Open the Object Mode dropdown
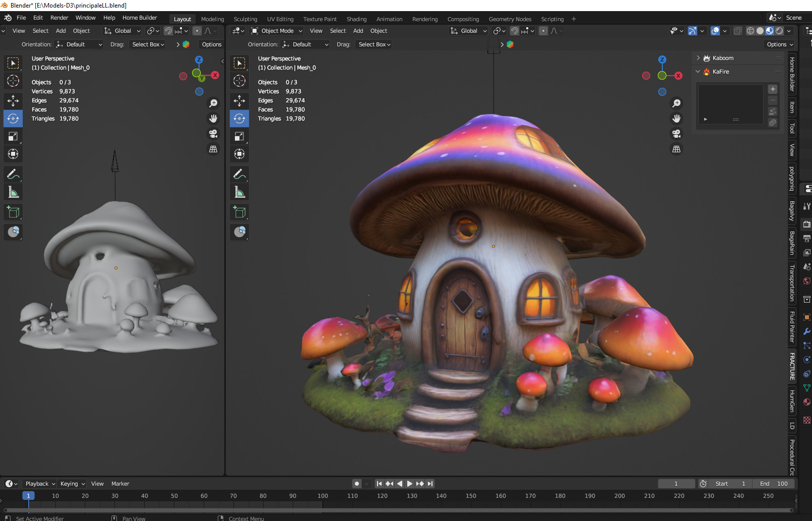The width and height of the screenshot is (812, 521). [277, 31]
